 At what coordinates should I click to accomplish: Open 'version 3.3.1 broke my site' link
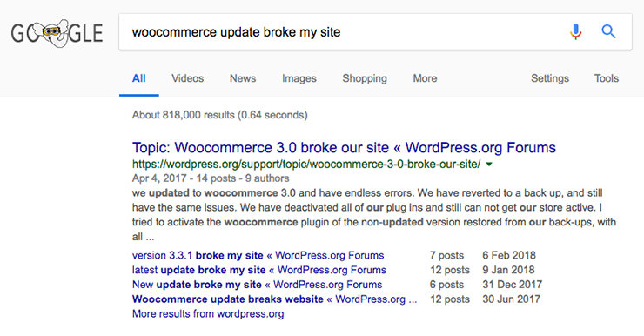pos(258,256)
